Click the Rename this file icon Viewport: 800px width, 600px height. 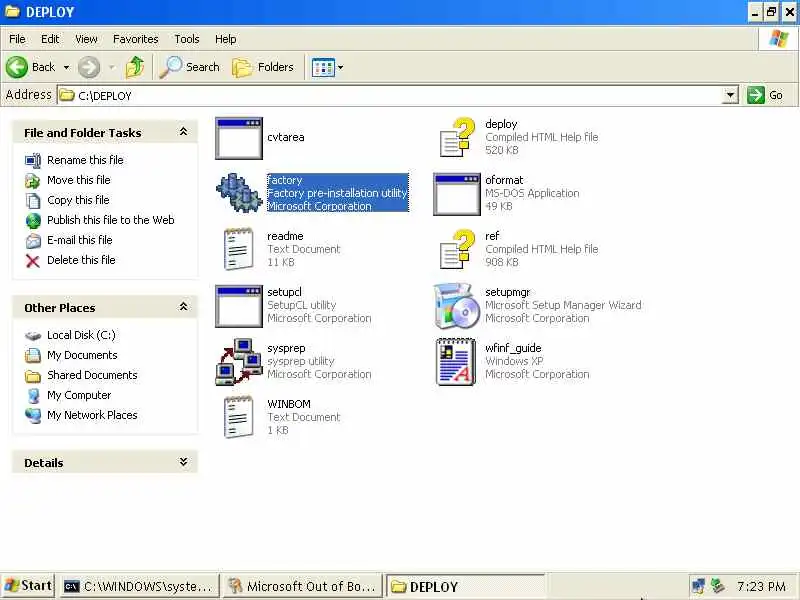(33, 160)
